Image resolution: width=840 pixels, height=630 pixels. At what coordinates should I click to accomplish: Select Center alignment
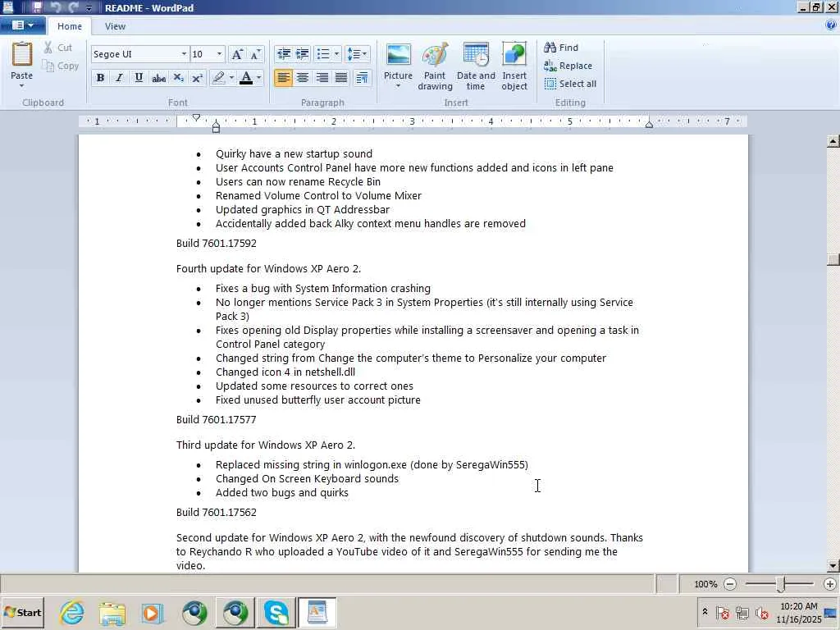coord(303,78)
